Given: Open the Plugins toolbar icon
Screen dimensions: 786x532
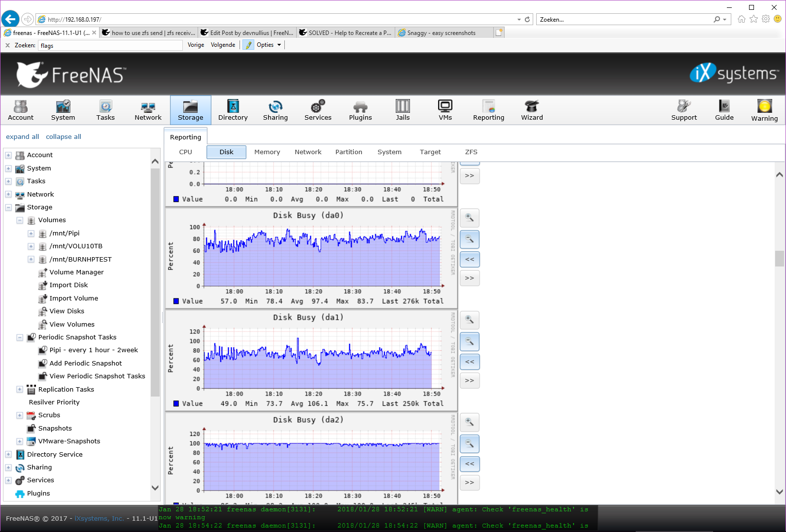Looking at the screenshot, I should 360,110.
